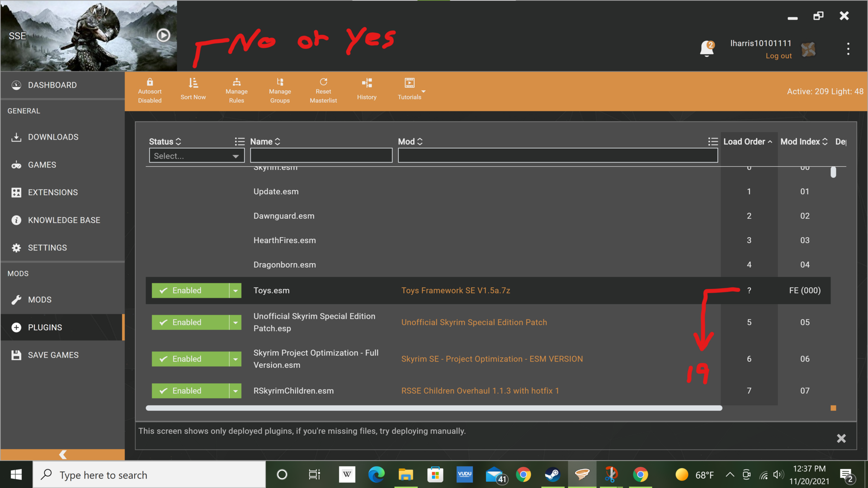Open the RSSE Children Overhaul mod link
This screenshot has height=488, width=868.
480,391
